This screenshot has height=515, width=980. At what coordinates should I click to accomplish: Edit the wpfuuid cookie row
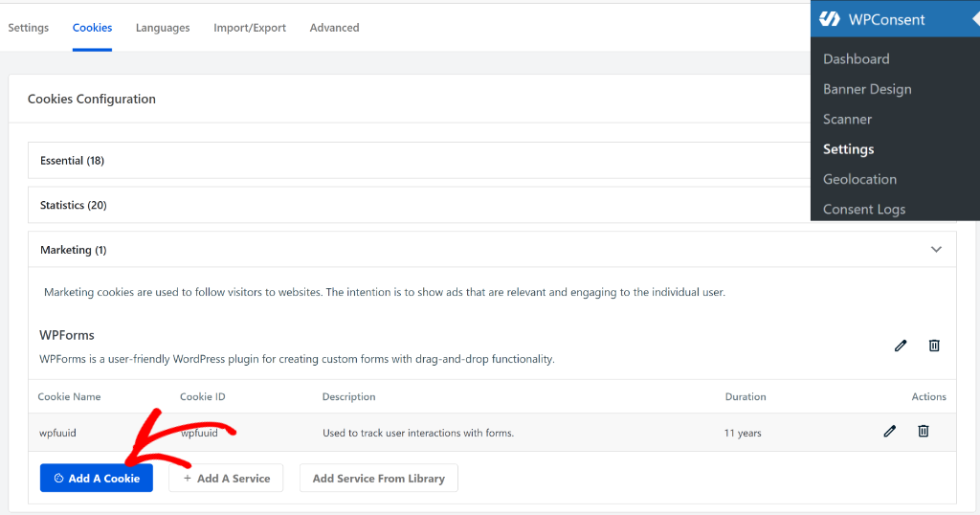pos(889,432)
